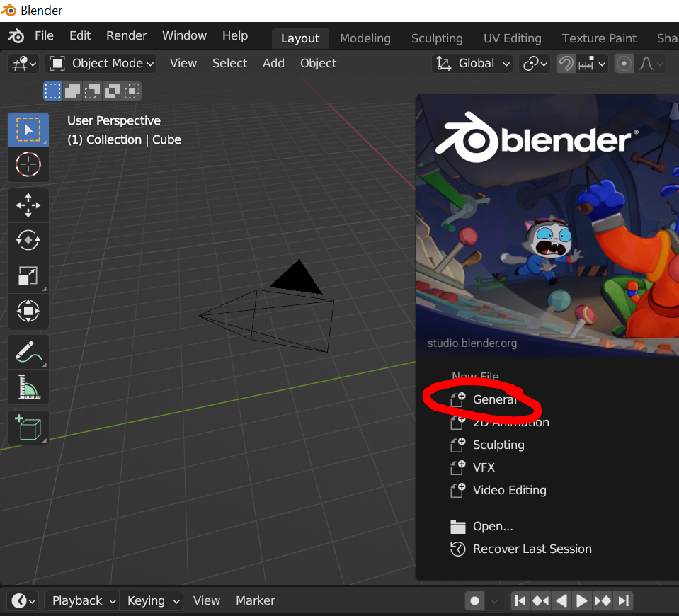Create a new VFX file
The height and width of the screenshot is (616, 679).
[484, 467]
